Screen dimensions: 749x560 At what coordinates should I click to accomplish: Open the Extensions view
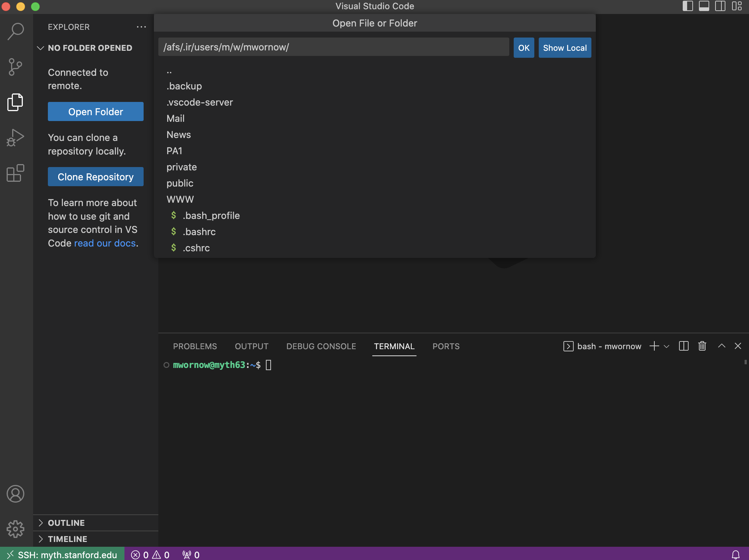point(15,173)
